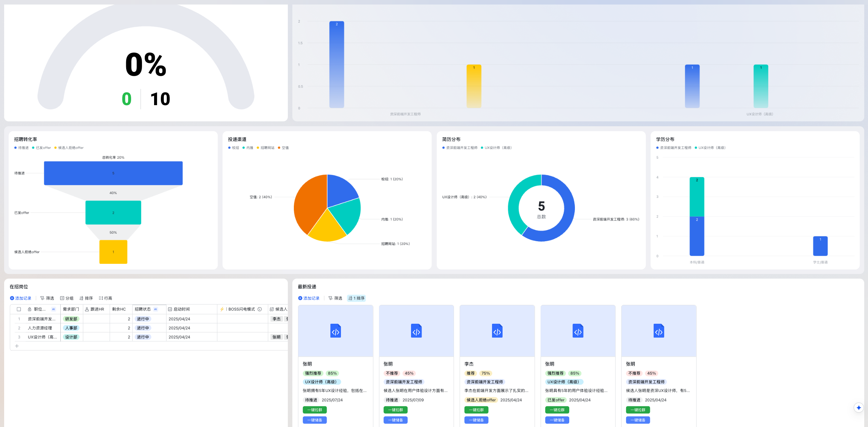
Task: Click the lock icon in 职位 column header
Action: click(x=29, y=309)
